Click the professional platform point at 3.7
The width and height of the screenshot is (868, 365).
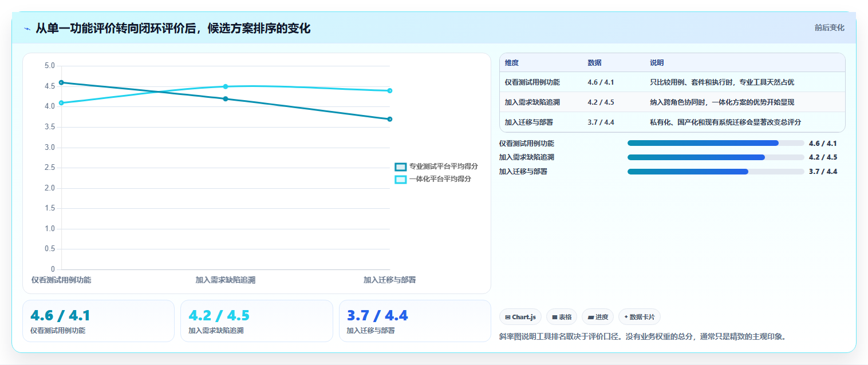click(x=390, y=119)
